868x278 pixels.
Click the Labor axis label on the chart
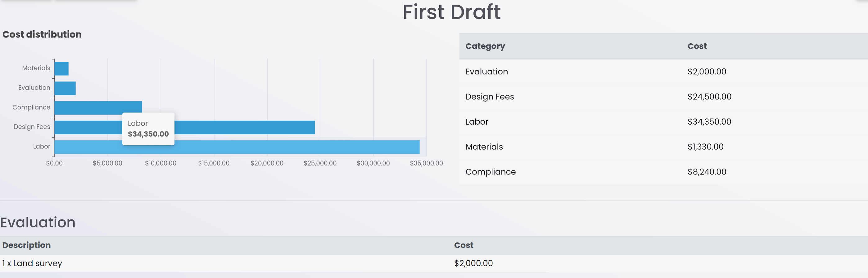pyautogui.click(x=42, y=146)
